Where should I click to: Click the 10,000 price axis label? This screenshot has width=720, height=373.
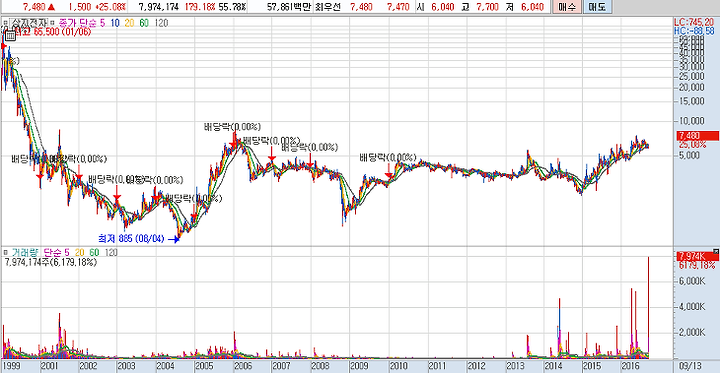691,121
